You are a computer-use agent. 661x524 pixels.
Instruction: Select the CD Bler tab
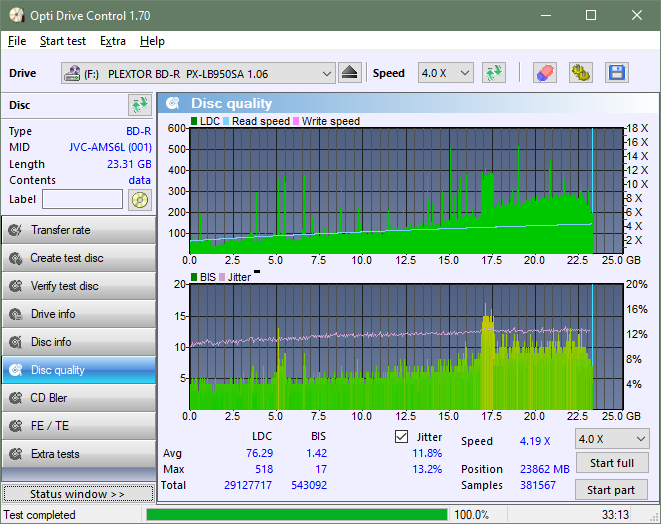point(79,398)
